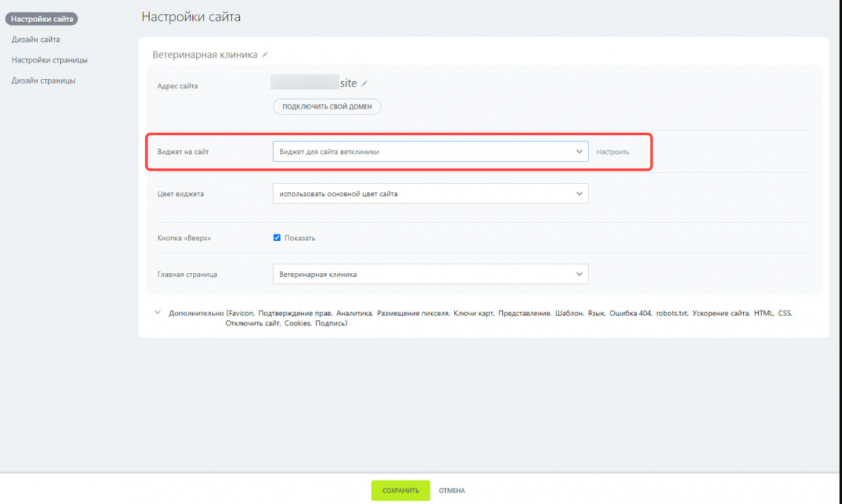Open Настройки страницы in sidebar
The width and height of the screenshot is (842, 504).
[x=49, y=60]
